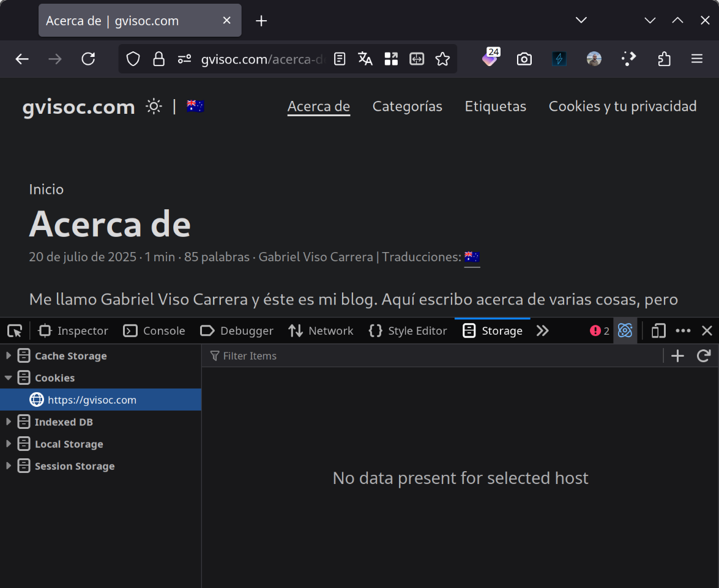Open Etiquetas page
Viewport: 719px width, 588px height.
[496, 106]
